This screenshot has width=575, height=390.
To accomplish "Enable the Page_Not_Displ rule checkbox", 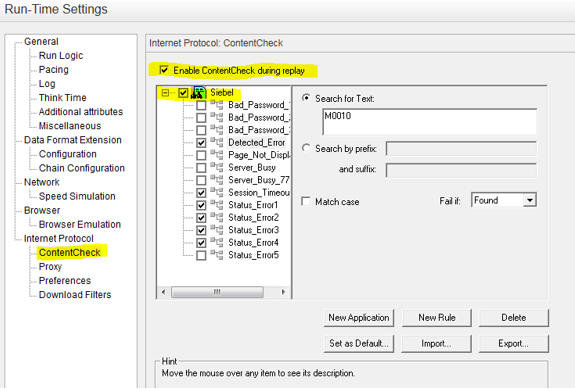I will click(x=201, y=155).
